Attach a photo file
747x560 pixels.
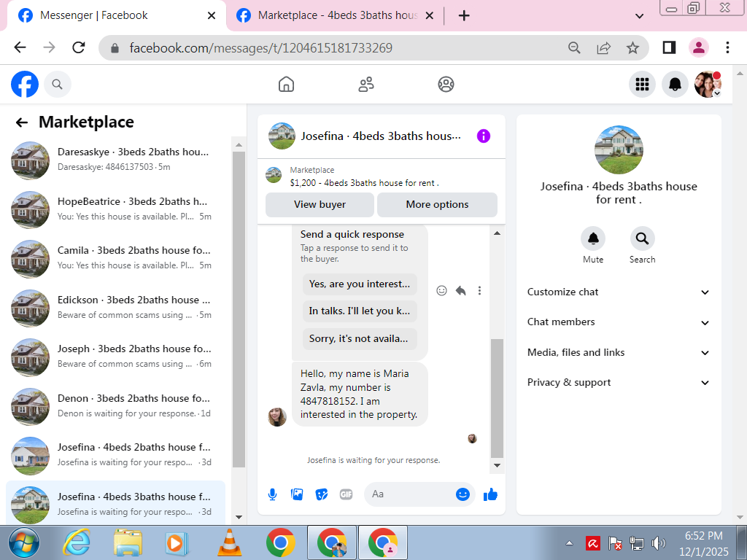coord(297,495)
